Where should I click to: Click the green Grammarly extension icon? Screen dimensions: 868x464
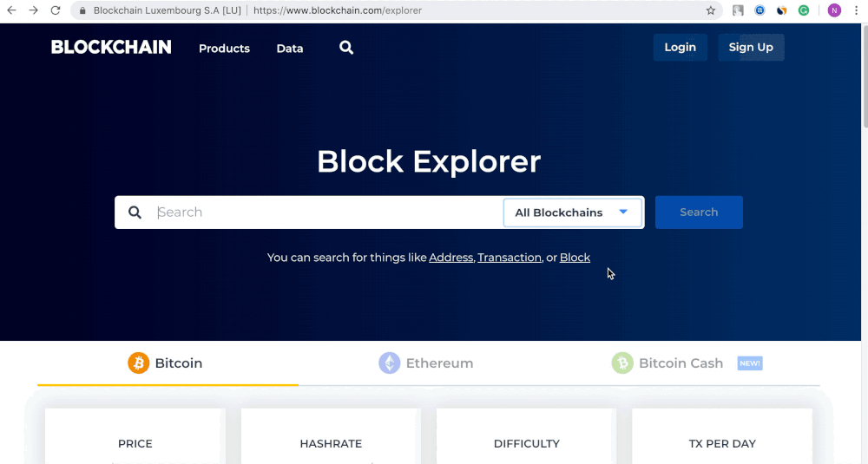804,10
